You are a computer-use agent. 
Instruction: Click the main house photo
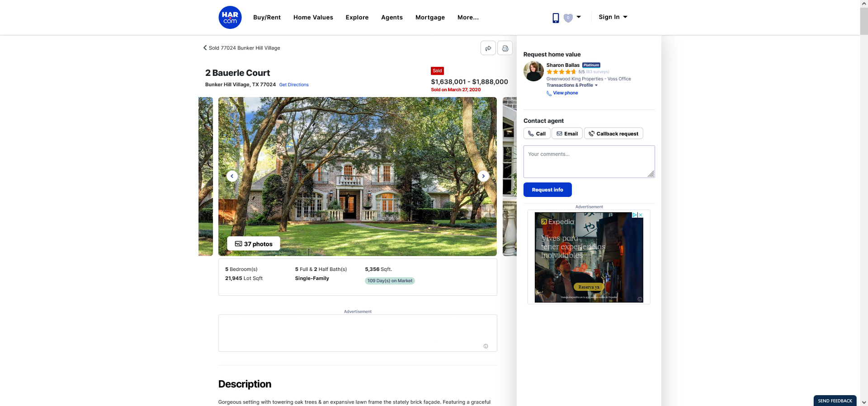click(x=358, y=177)
